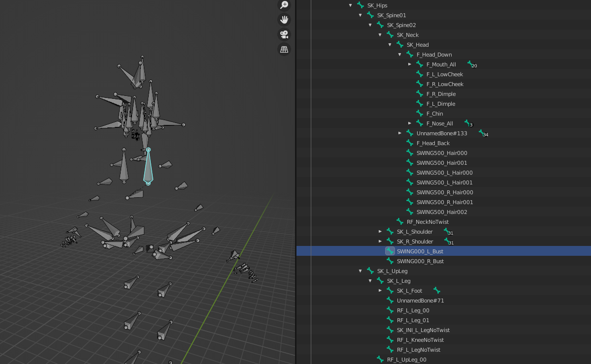Image resolution: width=591 pixels, height=364 pixels.
Task: Select the RF_L_KneeNoTwist bone
Action: point(420,340)
